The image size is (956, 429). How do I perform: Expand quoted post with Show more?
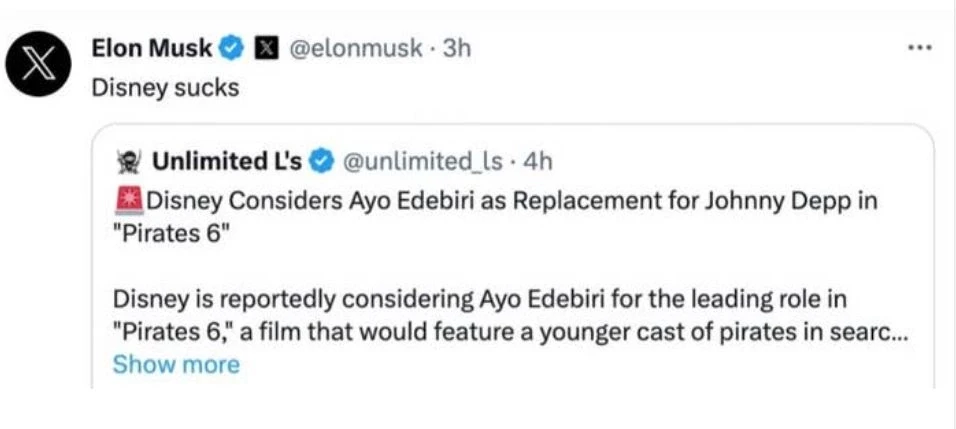click(x=176, y=364)
